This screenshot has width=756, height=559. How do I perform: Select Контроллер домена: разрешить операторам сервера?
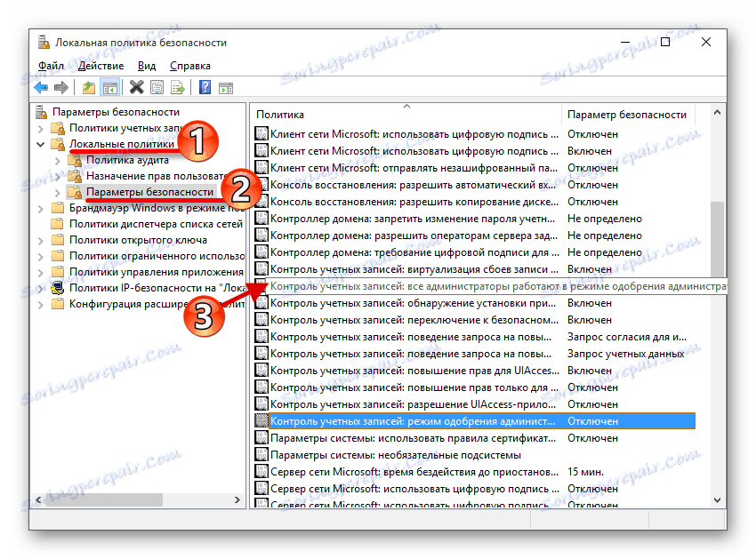414,236
